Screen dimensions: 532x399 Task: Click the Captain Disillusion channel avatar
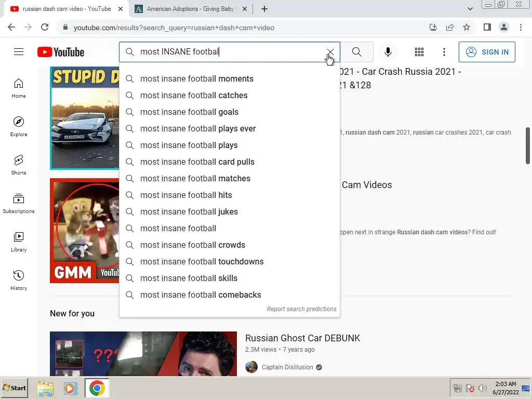(251, 367)
